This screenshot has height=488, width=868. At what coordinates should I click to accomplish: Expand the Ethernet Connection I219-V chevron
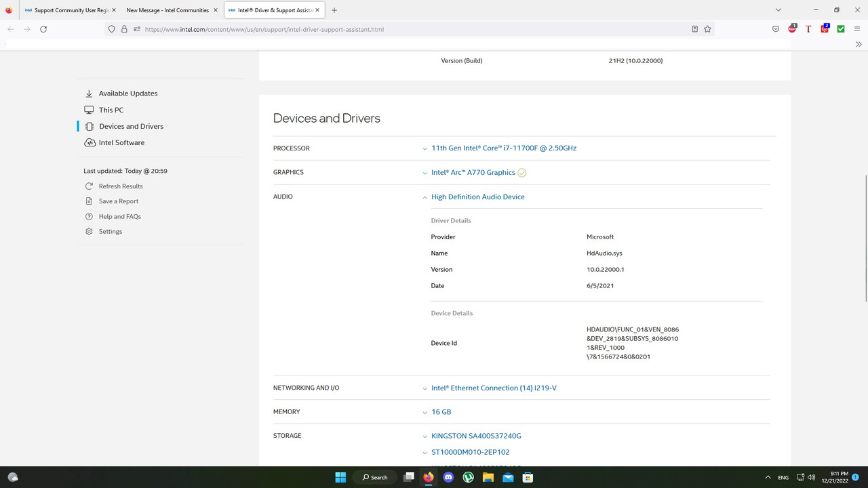425,388
